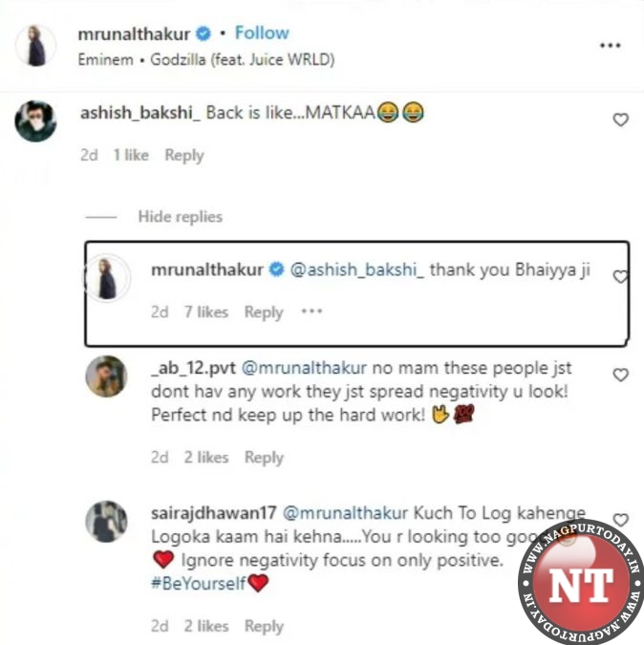Open sairajdhawan17 username link
Screen dimensions: 644x645
coord(214,513)
